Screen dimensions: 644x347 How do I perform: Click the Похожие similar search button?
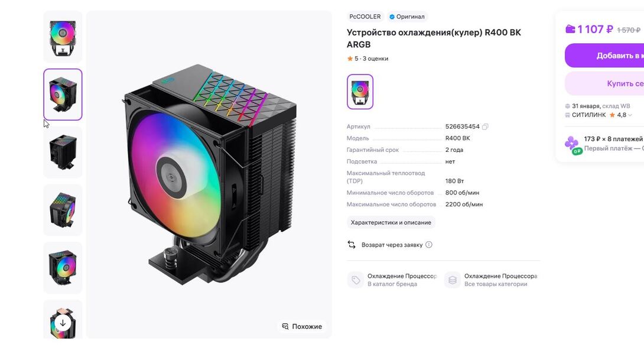302,326
